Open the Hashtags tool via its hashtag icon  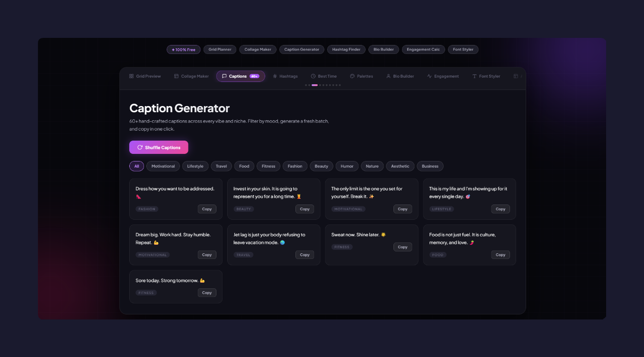[275, 76]
